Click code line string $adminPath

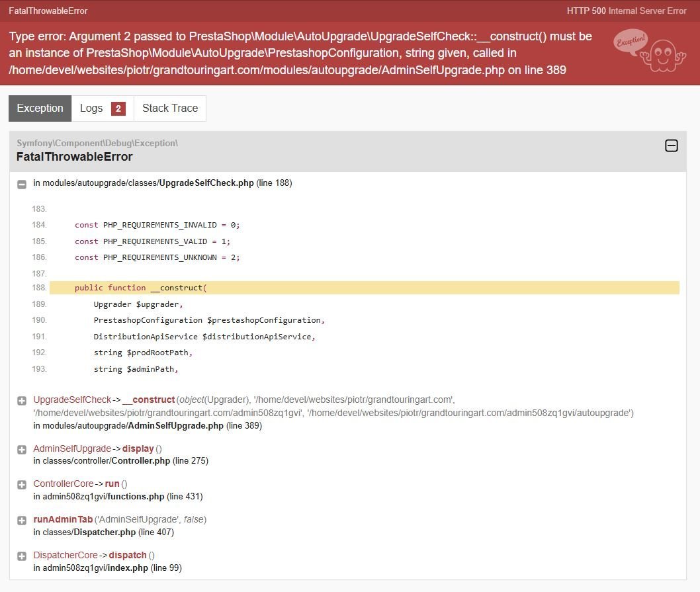pyautogui.click(x=136, y=369)
